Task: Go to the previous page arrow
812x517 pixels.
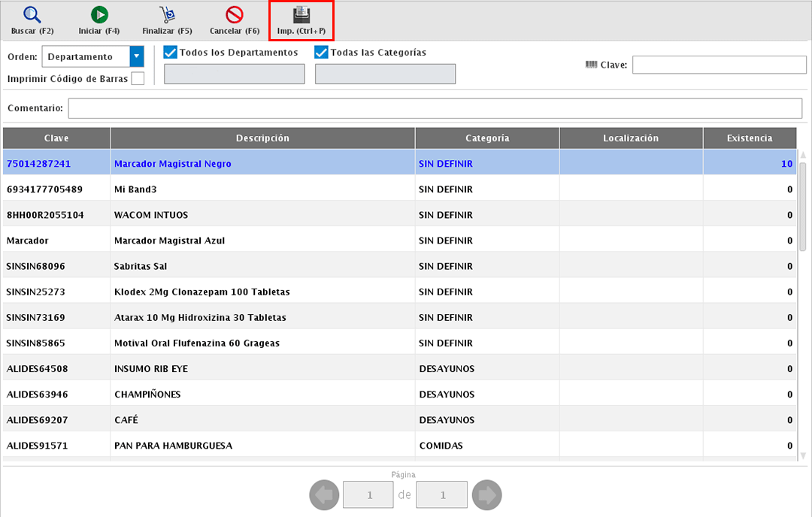Action: [x=323, y=495]
